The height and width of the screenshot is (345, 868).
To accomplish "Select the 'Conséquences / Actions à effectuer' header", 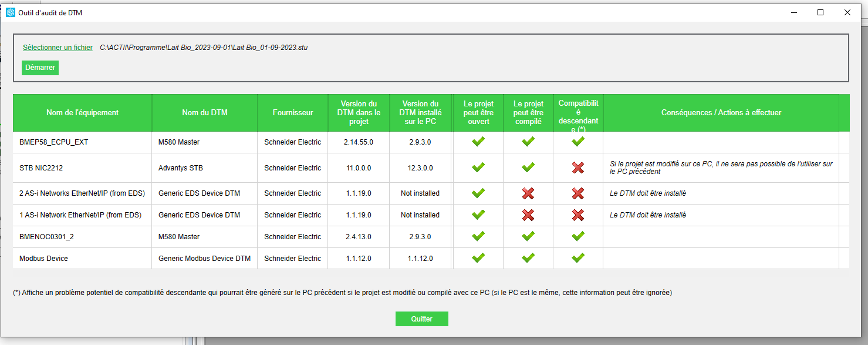I will tap(721, 113).
